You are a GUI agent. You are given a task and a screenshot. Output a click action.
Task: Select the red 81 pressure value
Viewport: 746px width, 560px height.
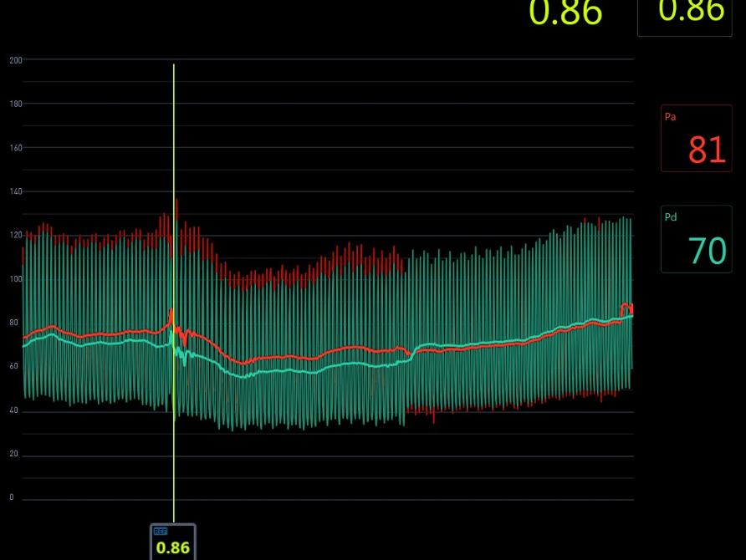pyautogui.click(x=707, y=150)
